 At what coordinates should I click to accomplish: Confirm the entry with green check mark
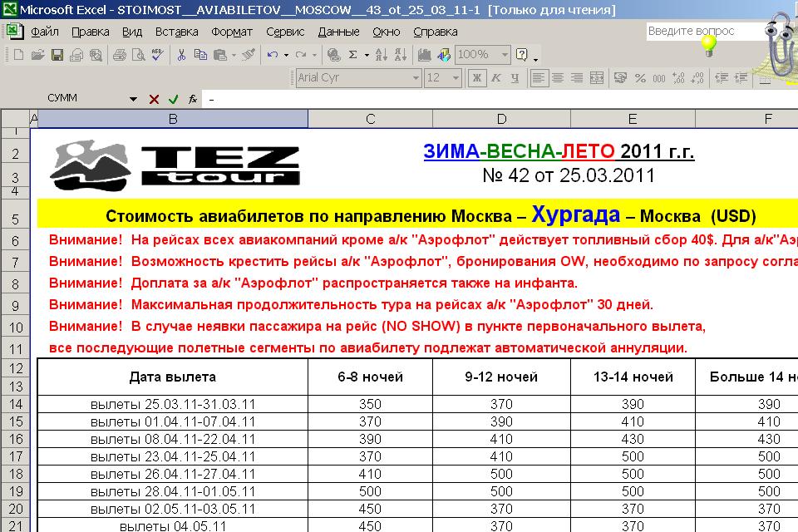(x=173, y=99)
